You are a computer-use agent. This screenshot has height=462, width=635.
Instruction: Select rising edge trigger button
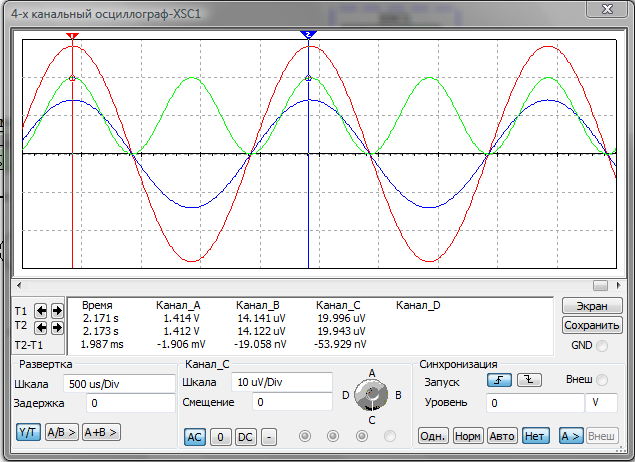point(499,380)
